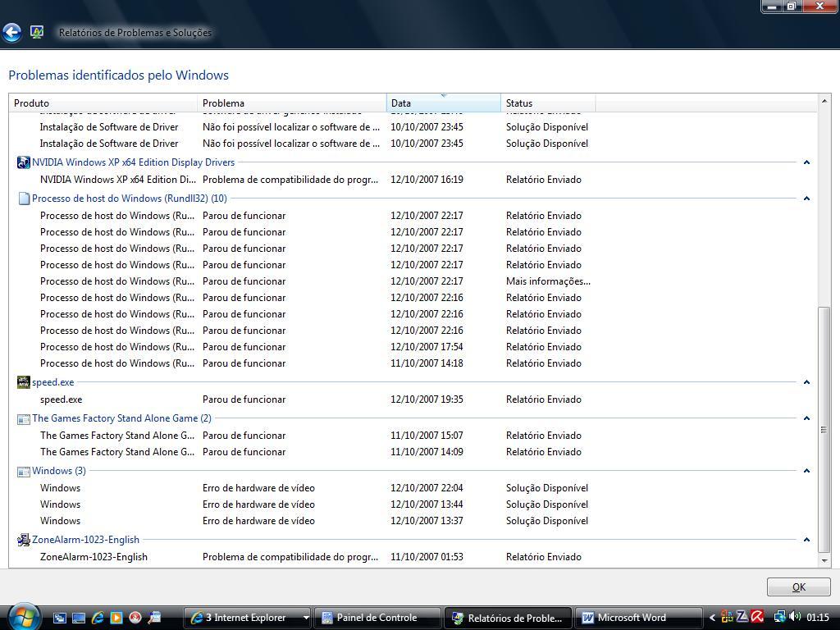The image size is (840, 630).
Task: Sort by the Status column header
Action: (548, 103)
